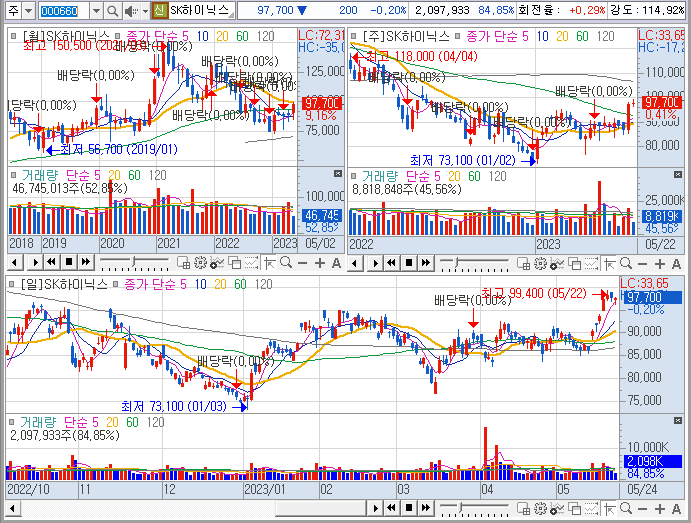The height and width of the screenshot is (523, 691).
Task: Zoom out daily chart with minus
Action: (643, 509)
